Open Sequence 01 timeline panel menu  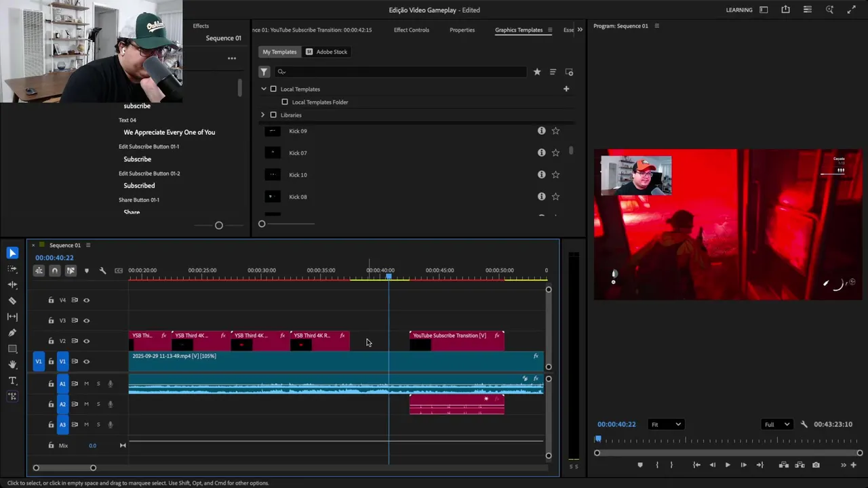[88, 245]
